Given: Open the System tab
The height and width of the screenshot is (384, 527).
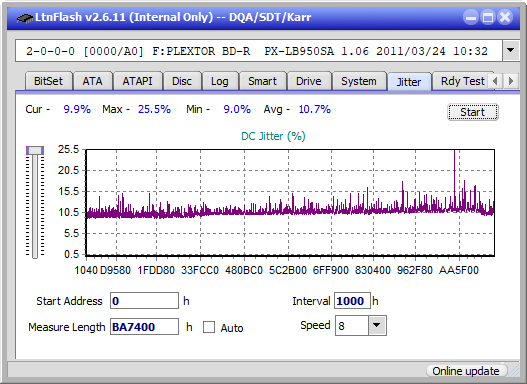Looking at the screenshot, I should (x=359, y=81).
